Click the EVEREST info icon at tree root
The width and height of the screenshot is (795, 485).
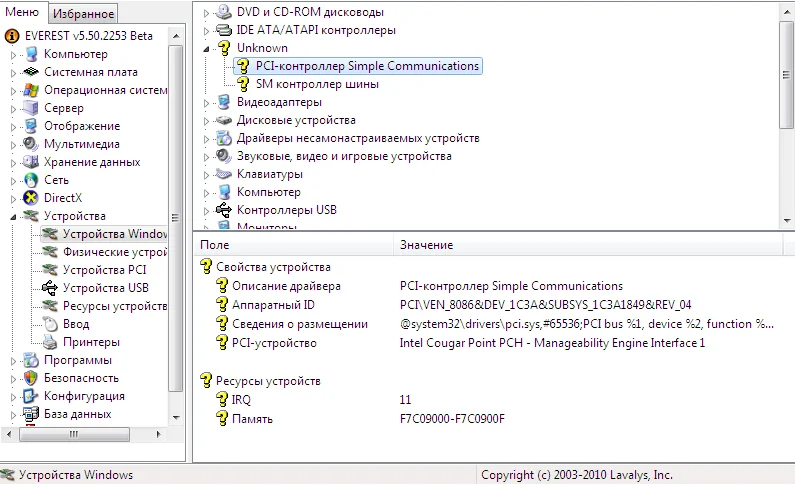[12, 36]
